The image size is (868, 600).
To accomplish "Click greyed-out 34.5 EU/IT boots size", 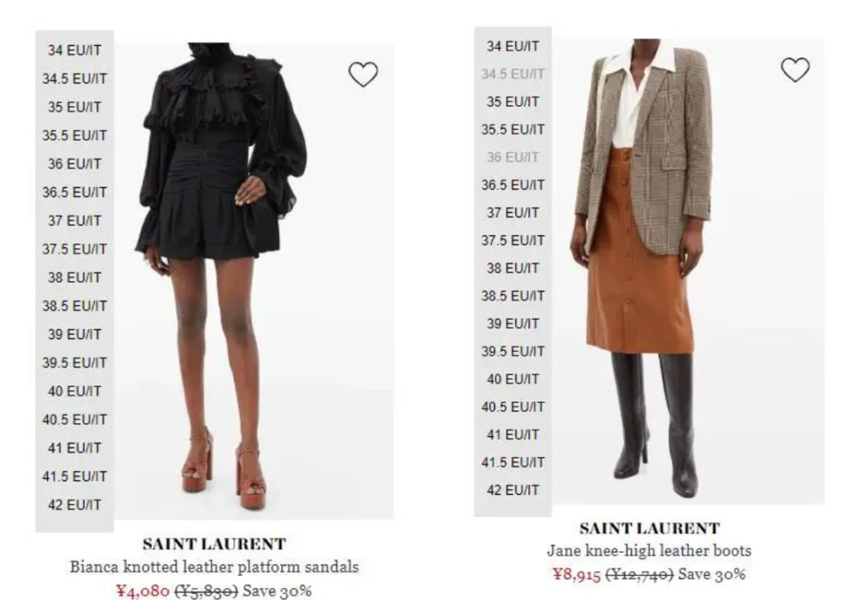I will click(513, 74).
